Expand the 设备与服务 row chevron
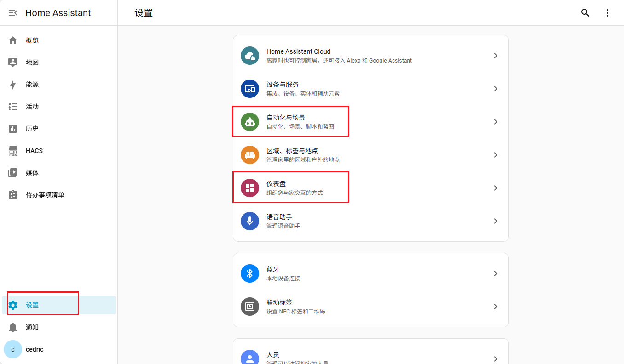 tap(495, 89)
